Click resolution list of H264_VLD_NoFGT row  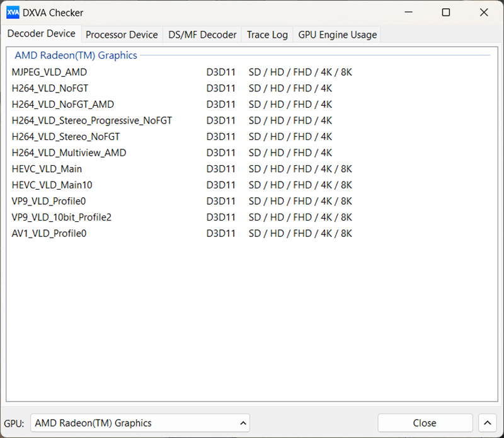tap(290, 88)
